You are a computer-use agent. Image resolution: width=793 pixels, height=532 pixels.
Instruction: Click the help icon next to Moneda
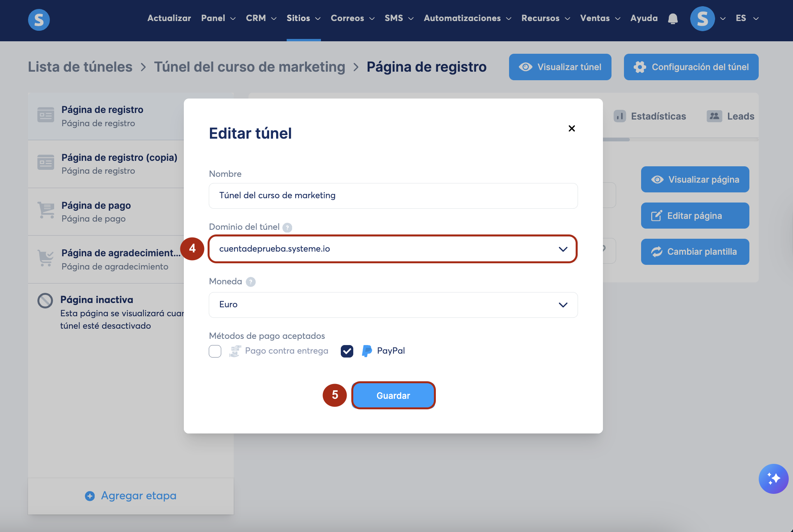click(251, 282)
